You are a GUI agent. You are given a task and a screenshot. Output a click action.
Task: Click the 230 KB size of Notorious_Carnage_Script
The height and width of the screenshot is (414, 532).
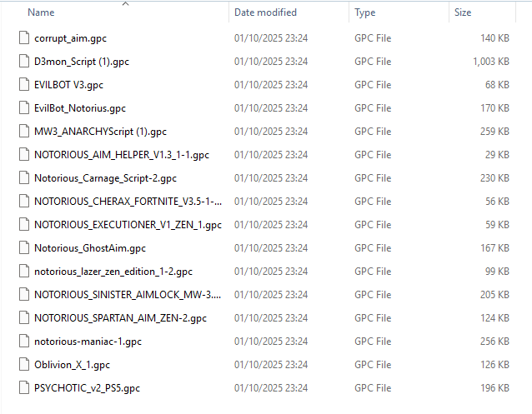tap(494, 178)
